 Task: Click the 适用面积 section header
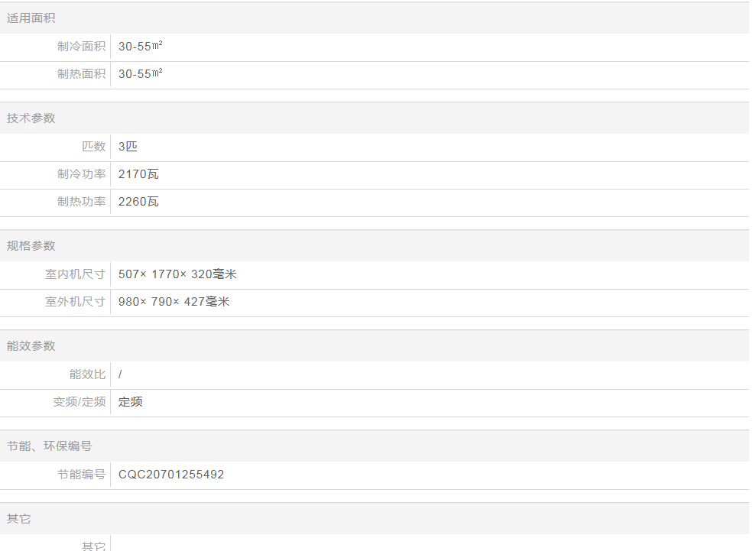(31, 18)
